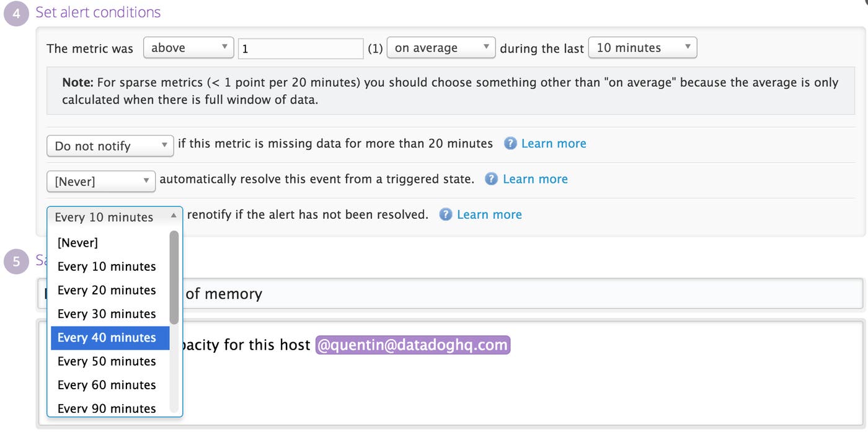The width and height of the screenshot is (868, 432).
Task: Expand the '10 minutes' time window dropdown
Action: [x=642, y=48]
